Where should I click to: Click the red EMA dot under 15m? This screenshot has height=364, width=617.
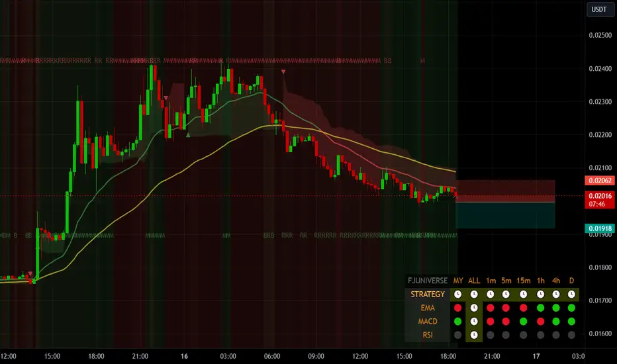tap(524, 308)
